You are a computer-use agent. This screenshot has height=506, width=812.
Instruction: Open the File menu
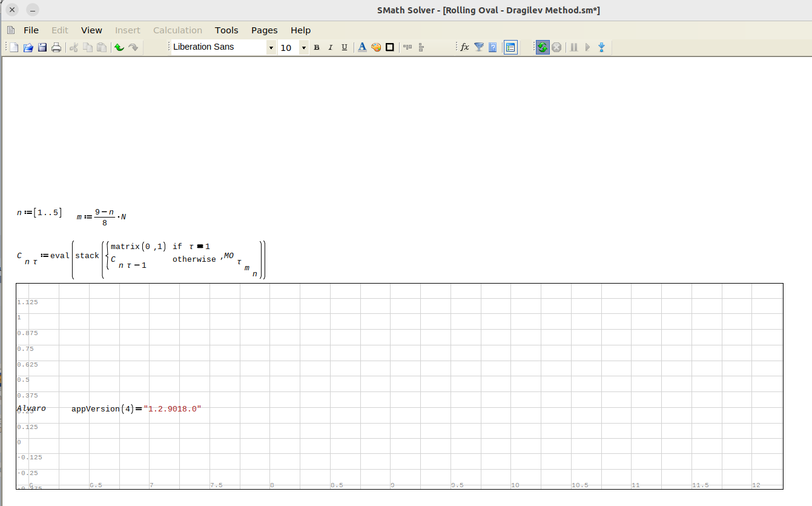(31, 30)
